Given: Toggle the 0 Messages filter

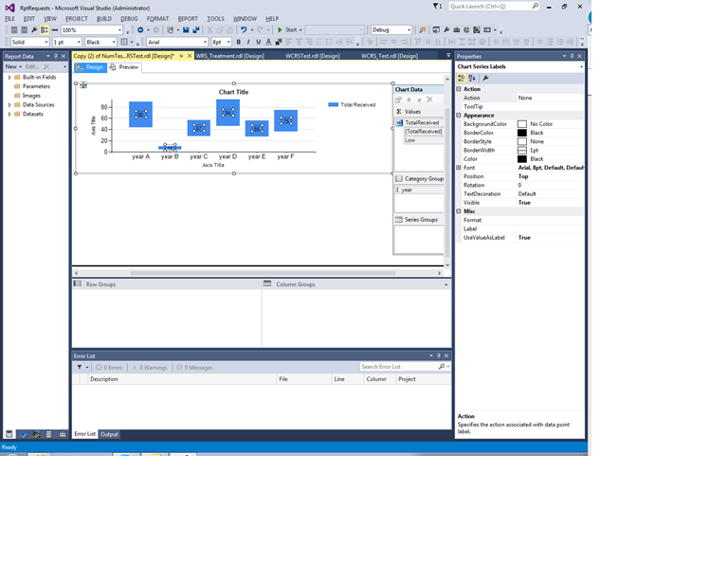Looking at the screenshot, I should (194, 367).
